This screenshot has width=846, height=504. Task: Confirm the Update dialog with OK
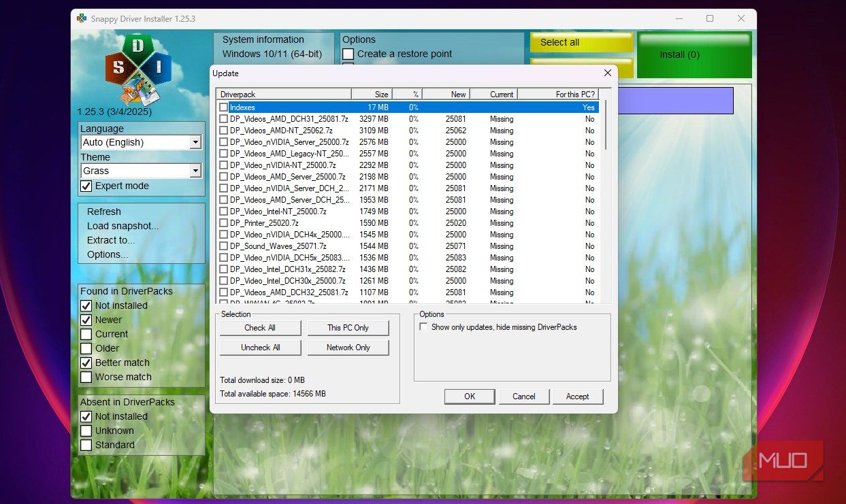pyautogui.click(x=470, y=397)
